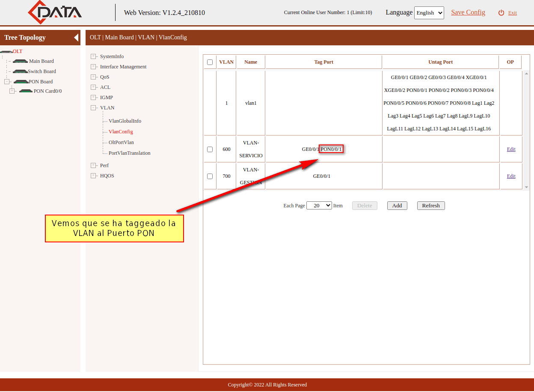Click the power icon next to Exit
Image resolution: width=534 pixels, height=392 pixels.
pyautogui.click(x=501, y=13)
